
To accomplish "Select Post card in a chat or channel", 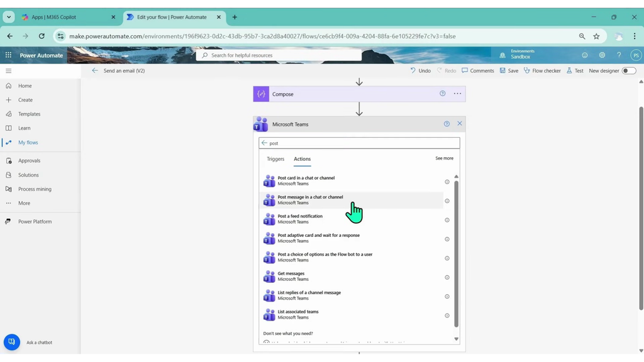I will pos(351,180).
